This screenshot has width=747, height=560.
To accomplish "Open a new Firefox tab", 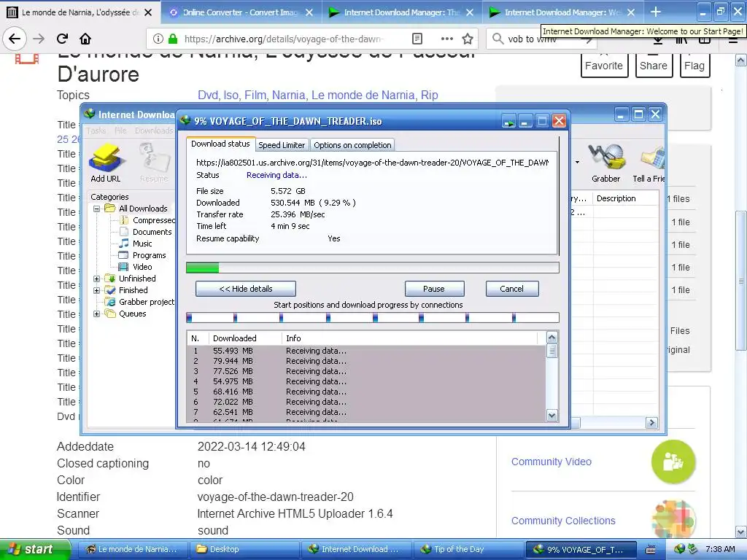I will click(656, 12).
